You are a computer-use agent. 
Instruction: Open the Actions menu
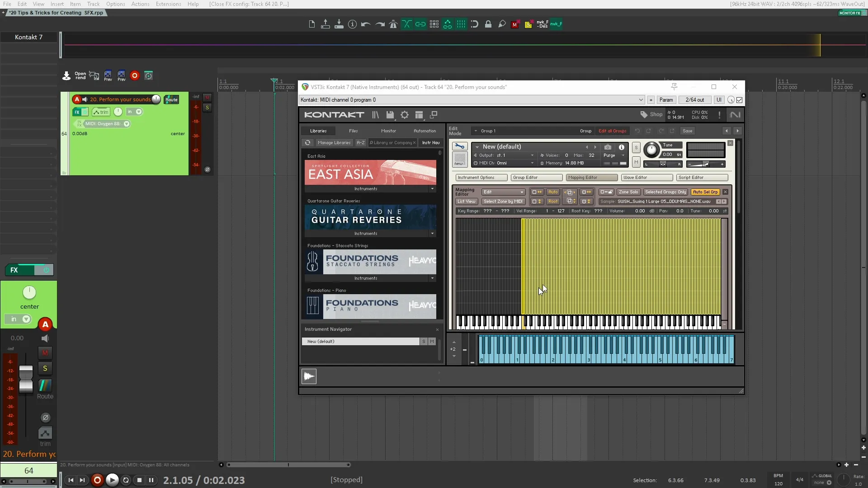tap(140, 4)
